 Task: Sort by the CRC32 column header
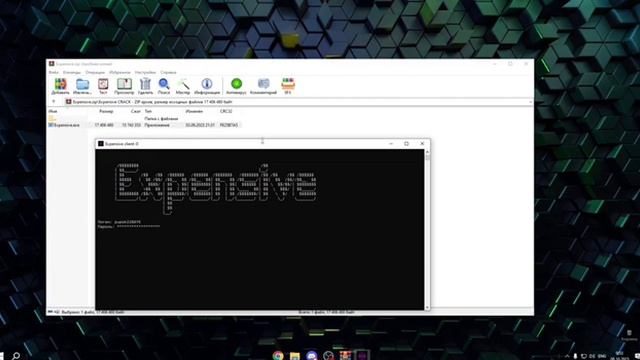tap(226, 111)
